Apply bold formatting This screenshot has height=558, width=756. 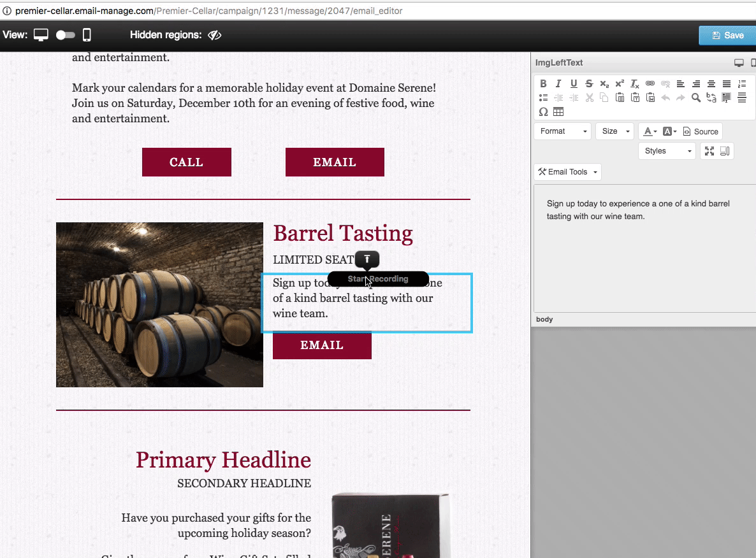click(x=543, y=83)
